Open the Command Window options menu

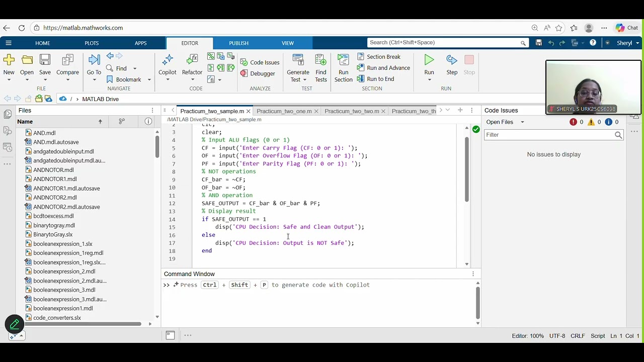473,274
